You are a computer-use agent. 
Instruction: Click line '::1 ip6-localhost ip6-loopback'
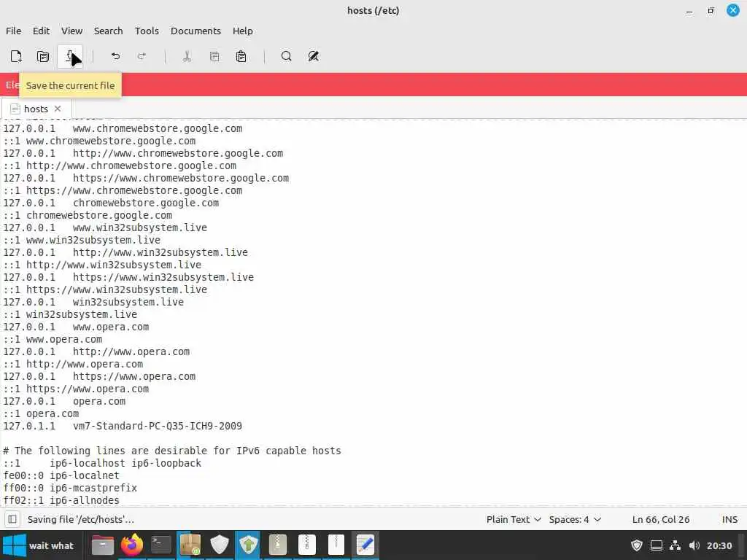102,463
